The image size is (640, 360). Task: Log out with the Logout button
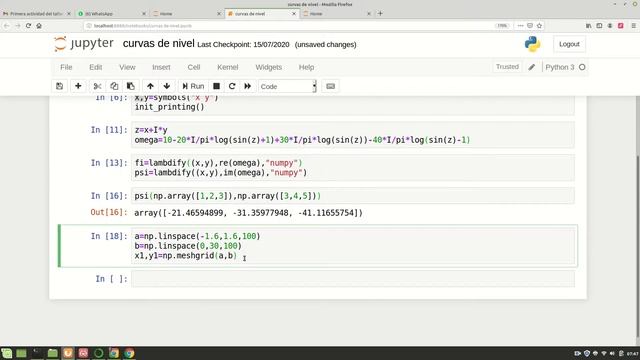(x=569, y=44)
